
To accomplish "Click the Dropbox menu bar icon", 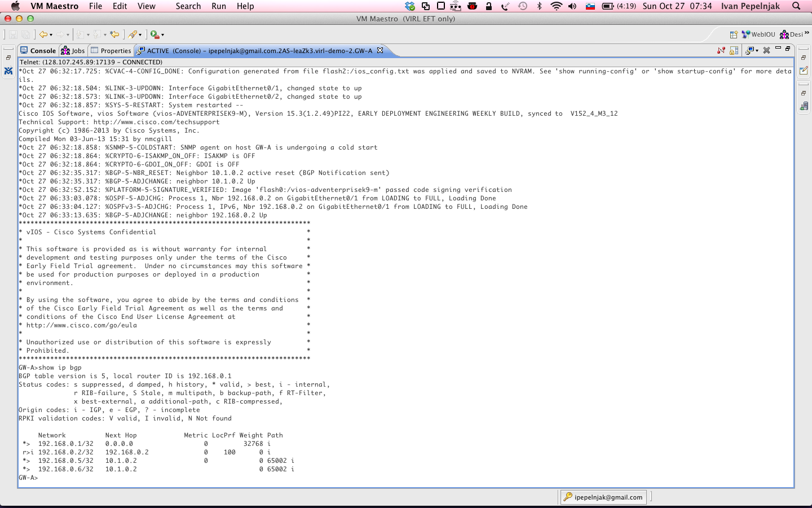I will point(410,6).
